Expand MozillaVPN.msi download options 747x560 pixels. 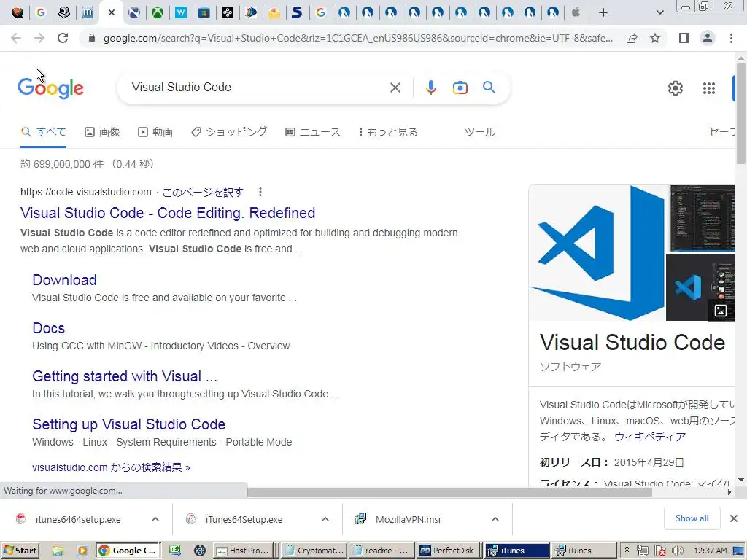click(x=495, y=519)
